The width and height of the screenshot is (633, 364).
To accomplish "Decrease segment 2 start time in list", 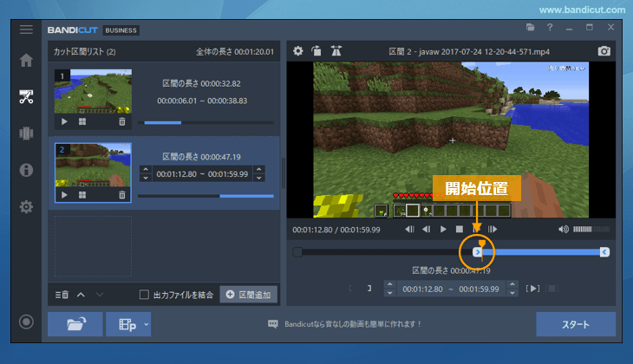I will pos(146,178).
